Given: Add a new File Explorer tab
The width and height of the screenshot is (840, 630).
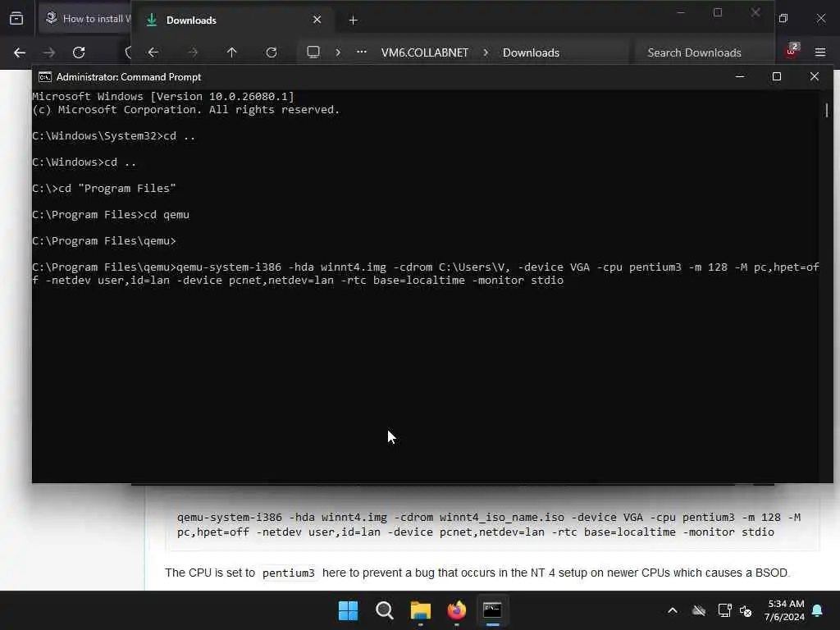Looking at the screenshot, I should tap(353, 21).
